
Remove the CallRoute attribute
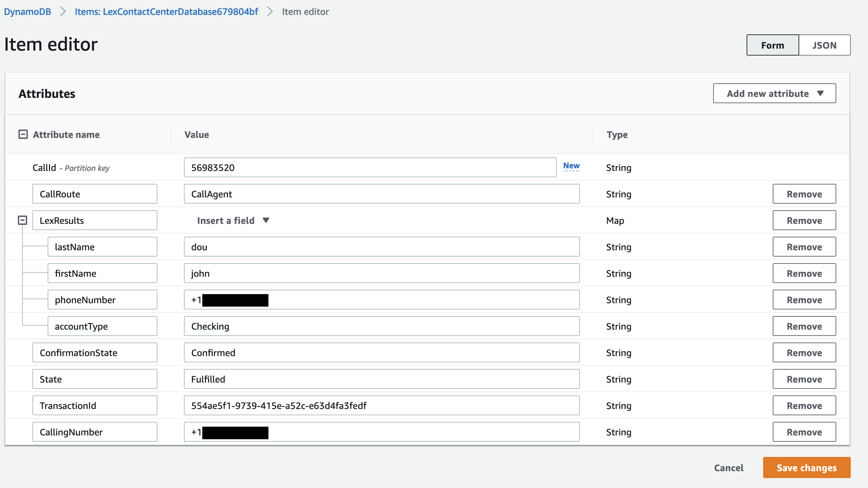(x=804, y=194)
